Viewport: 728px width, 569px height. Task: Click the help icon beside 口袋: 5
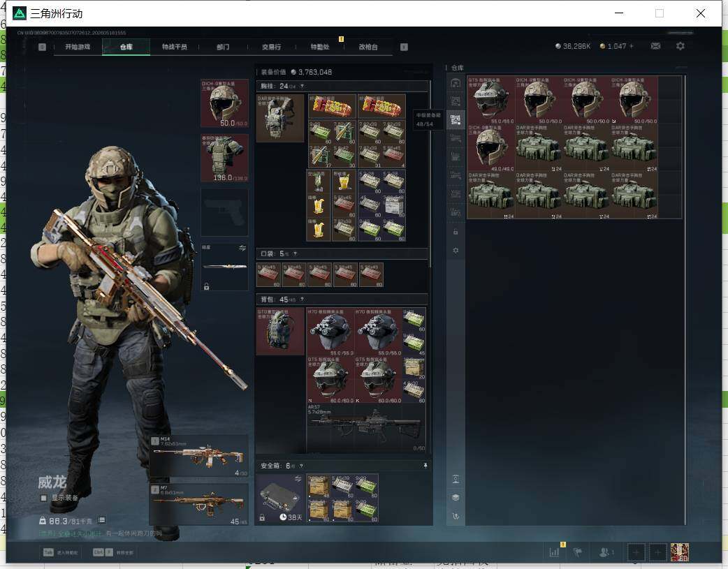pyautogui.click(x=295, y=254)
